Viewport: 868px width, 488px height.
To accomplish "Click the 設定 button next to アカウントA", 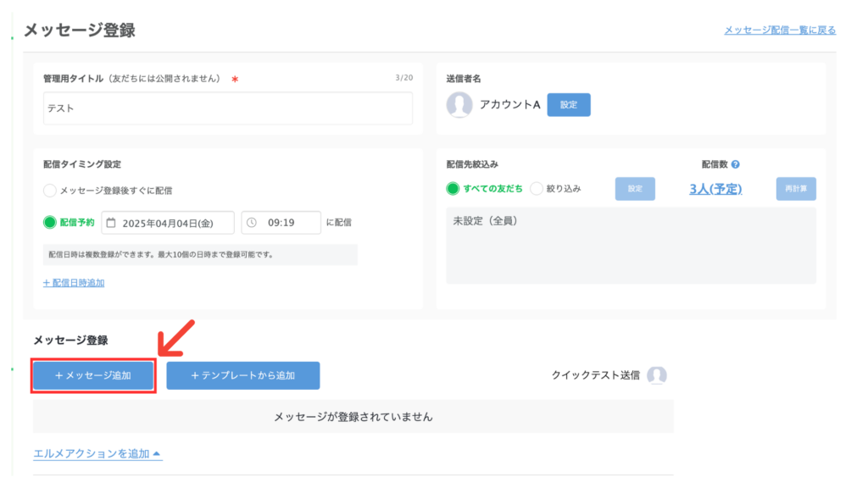I will pyautogui.click(x=569, y=104).
